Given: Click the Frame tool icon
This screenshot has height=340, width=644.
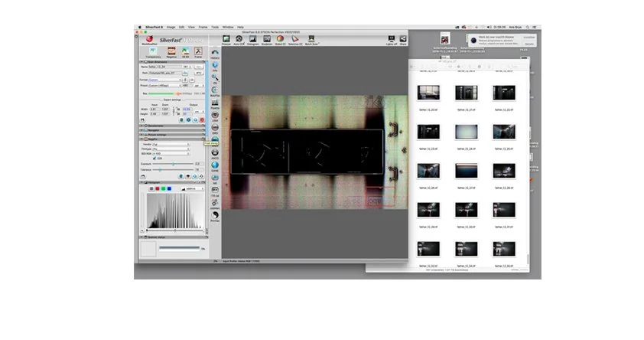Looking at the screenshot, I should coord(198,52).
